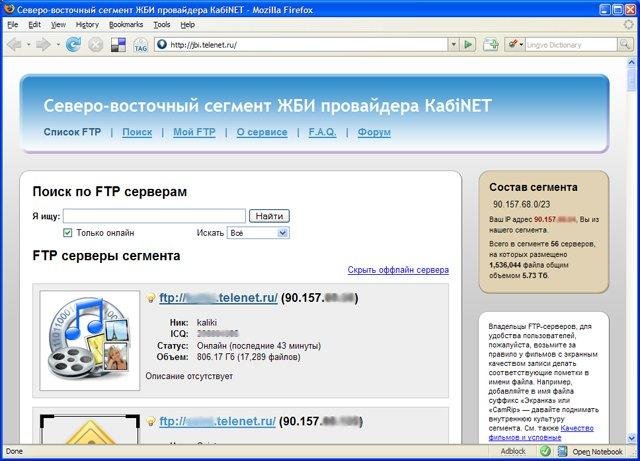Click the page scrollbar up arrow
This screenshot has height=461, width=640.
coord(631,62)
